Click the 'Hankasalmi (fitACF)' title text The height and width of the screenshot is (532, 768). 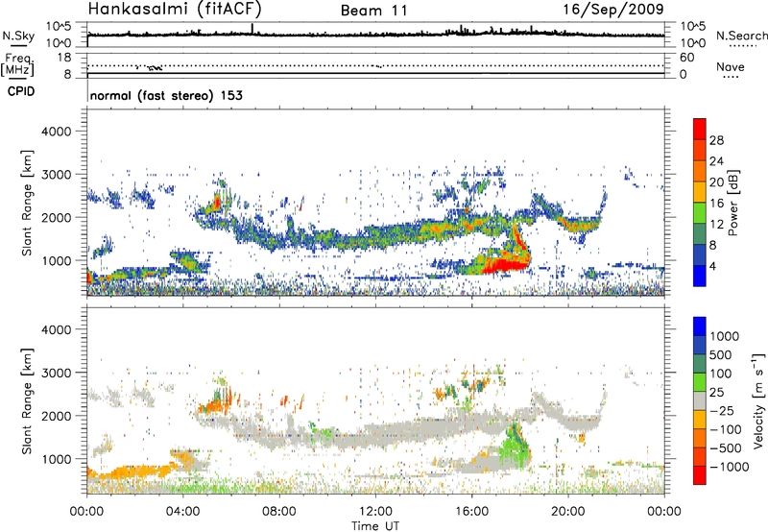(175, 9)
